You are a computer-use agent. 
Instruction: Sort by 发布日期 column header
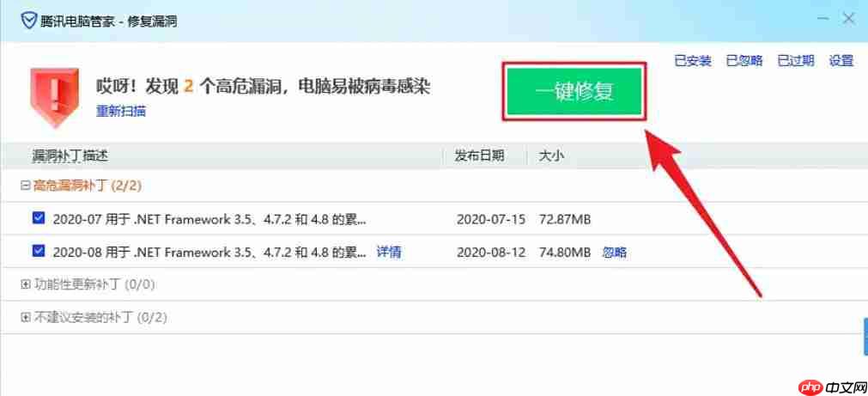[x=479, y=155]
